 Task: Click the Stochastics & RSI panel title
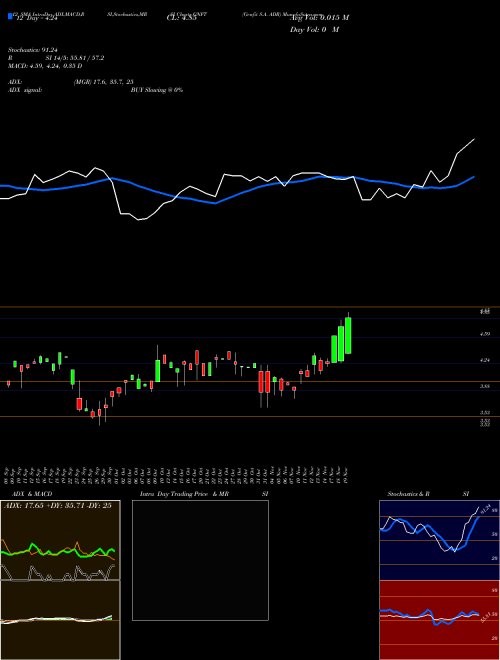click(428, 494)
